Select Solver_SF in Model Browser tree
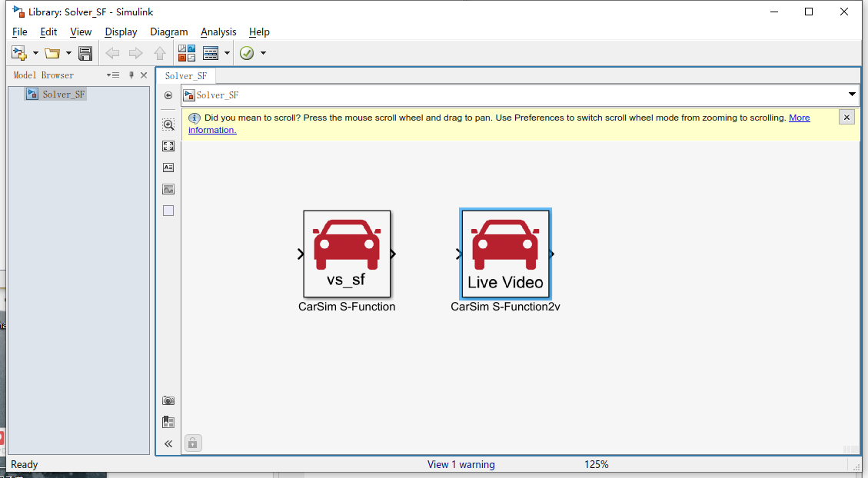868x478 pixels. (x=56, y=94)
